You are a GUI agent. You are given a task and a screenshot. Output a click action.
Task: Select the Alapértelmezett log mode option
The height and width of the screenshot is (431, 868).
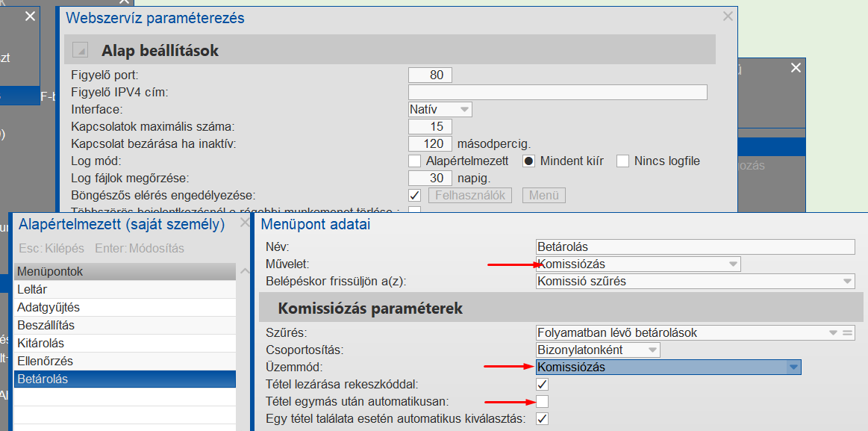(x=415, y=161)
